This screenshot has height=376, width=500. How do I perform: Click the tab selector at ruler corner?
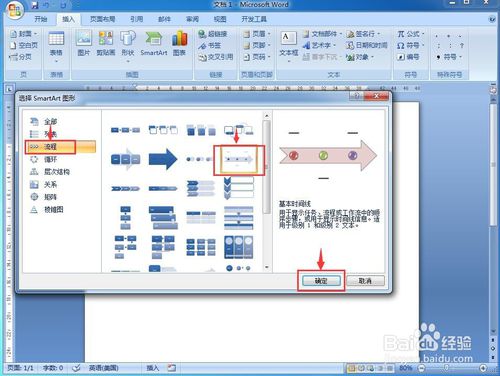click(x=9, y=89)
